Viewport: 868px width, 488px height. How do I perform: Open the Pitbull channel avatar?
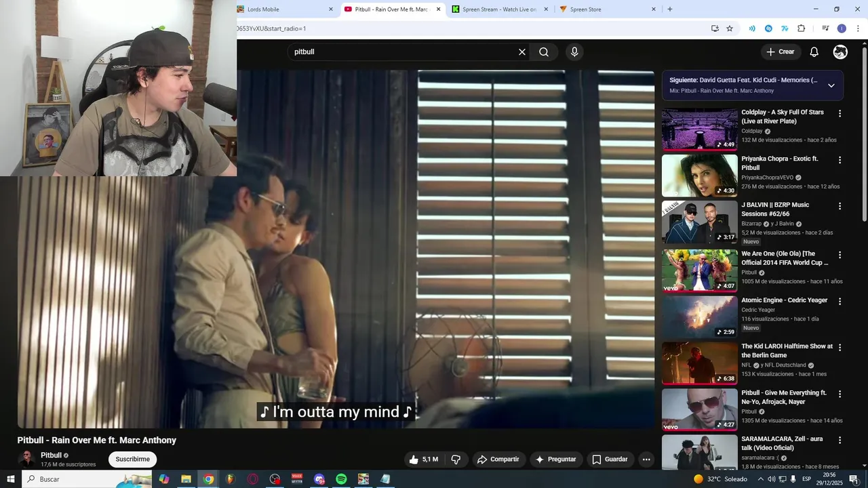pos(27,459)
